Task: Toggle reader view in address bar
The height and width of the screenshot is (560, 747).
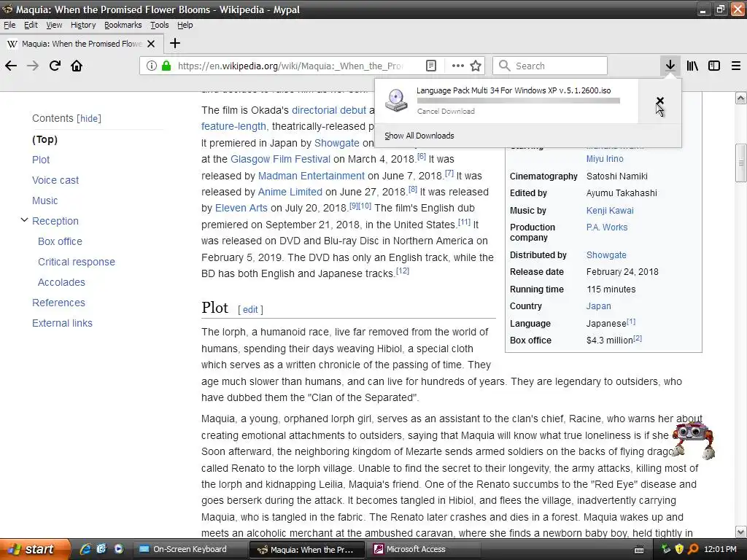Action: (430, 66)
